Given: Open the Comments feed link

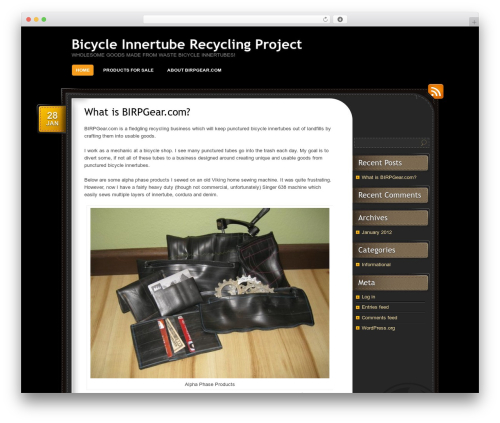Looking at the screenshot, I should 379,318.
